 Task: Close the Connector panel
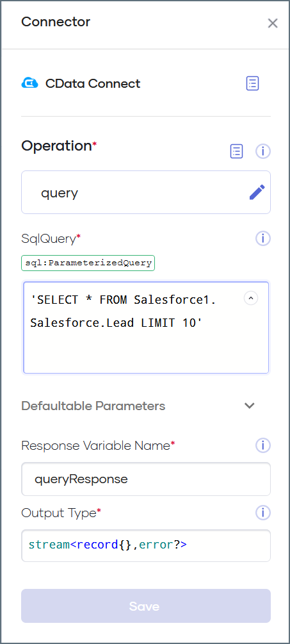click(273, 24)
